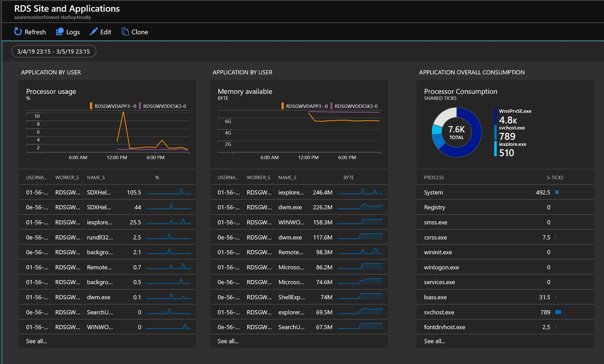Select the Processor usage chart
The height and width of the screenshot is (364, 604).
pyautogui.click(x=107, y=132)
